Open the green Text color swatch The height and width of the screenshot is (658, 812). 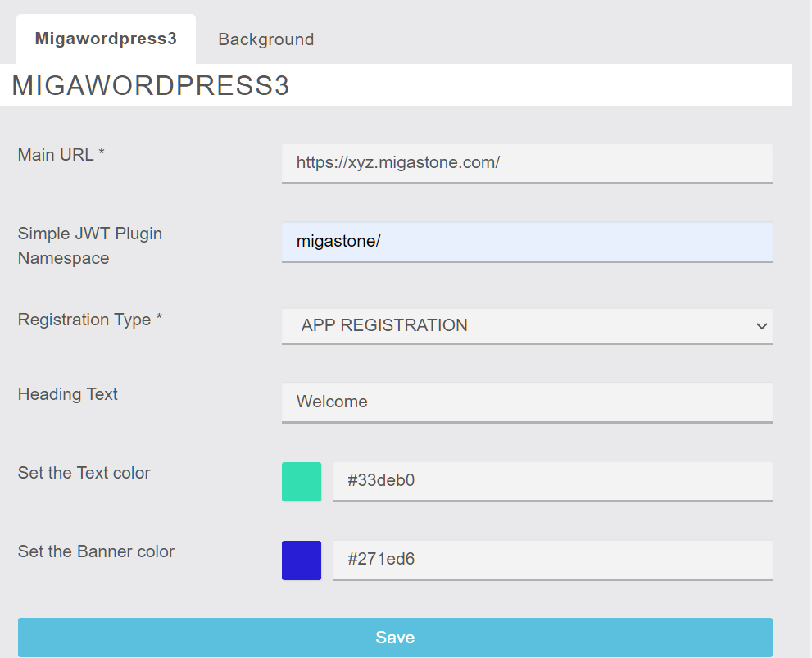pos(302,482)
